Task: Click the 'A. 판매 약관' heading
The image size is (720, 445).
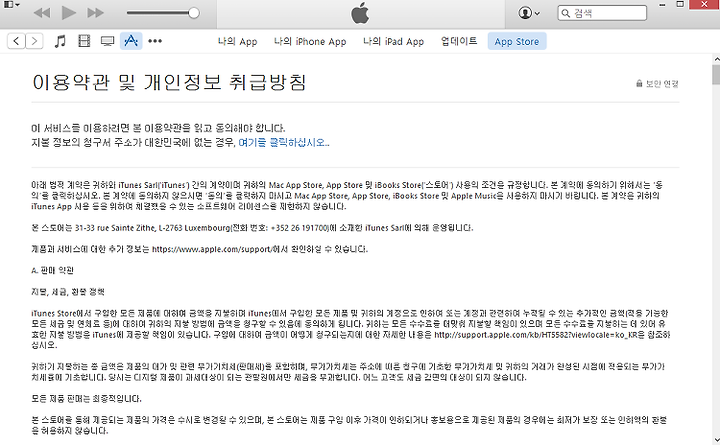Action: point(52,270)
